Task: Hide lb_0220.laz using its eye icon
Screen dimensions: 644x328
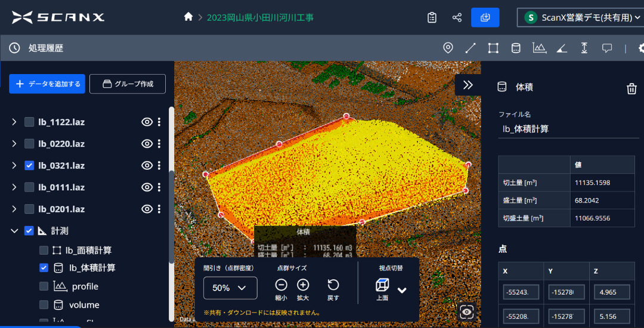Action: pyautogui.click(x=147, y=144)
